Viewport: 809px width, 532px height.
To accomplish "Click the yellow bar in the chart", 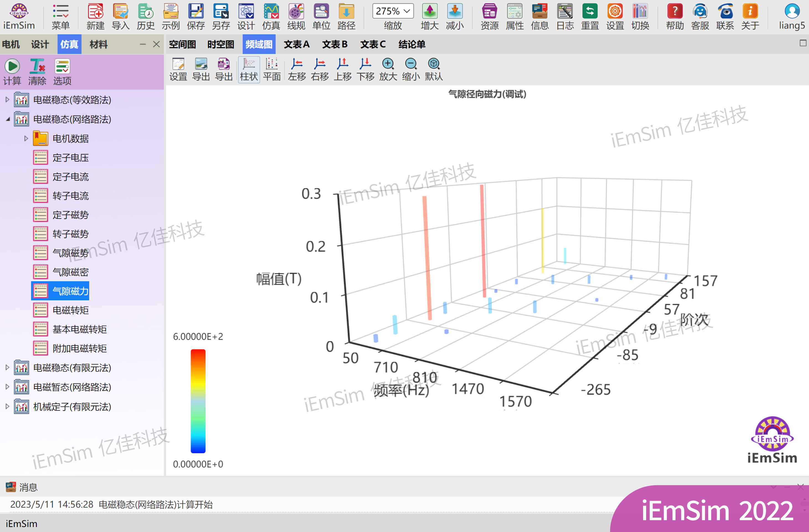I will pyautogui.click(x=543, y=241).
